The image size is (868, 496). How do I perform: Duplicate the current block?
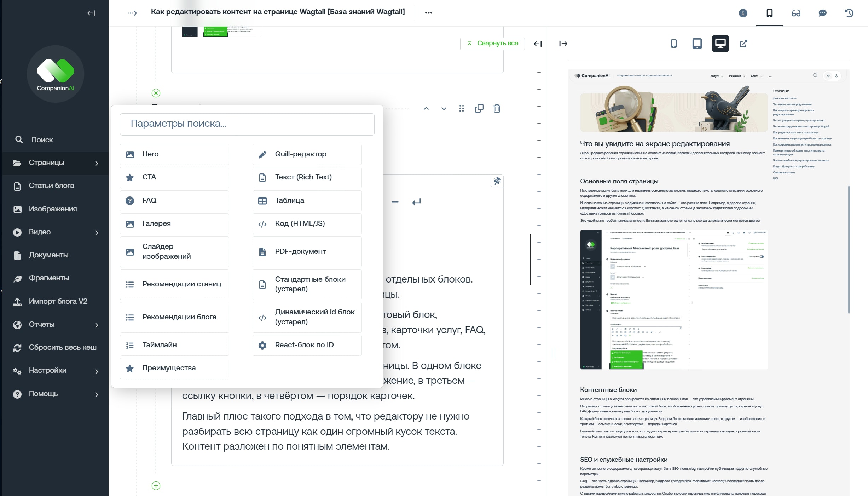pos(479,108)
